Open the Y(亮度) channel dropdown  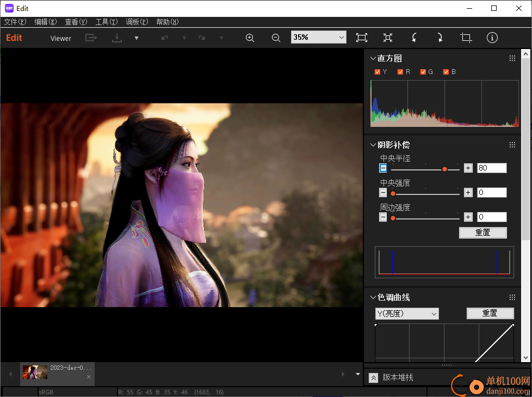coord(407,314)
